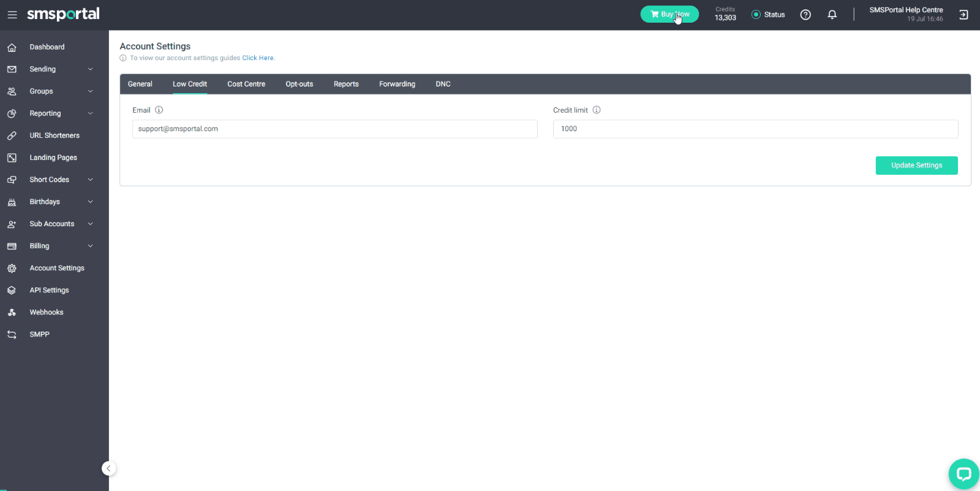Click the Account Settings gear icon

click(x=12, y=268)
